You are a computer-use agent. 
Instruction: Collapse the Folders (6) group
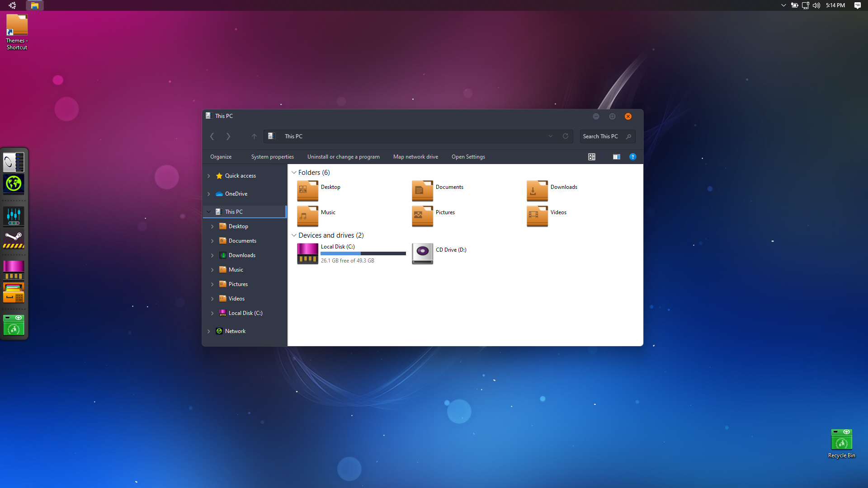point(294,173)
